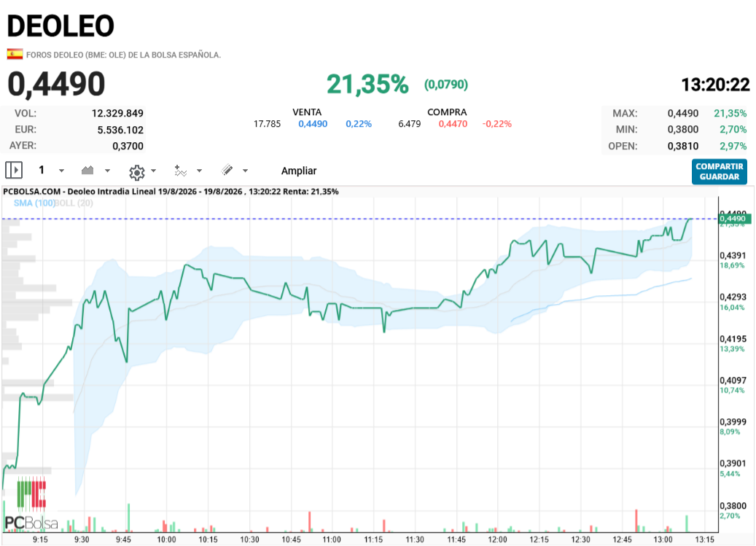Screen dimensions: 756x546
Task: Click the compra price 0,4470
Action: (453, 124)
